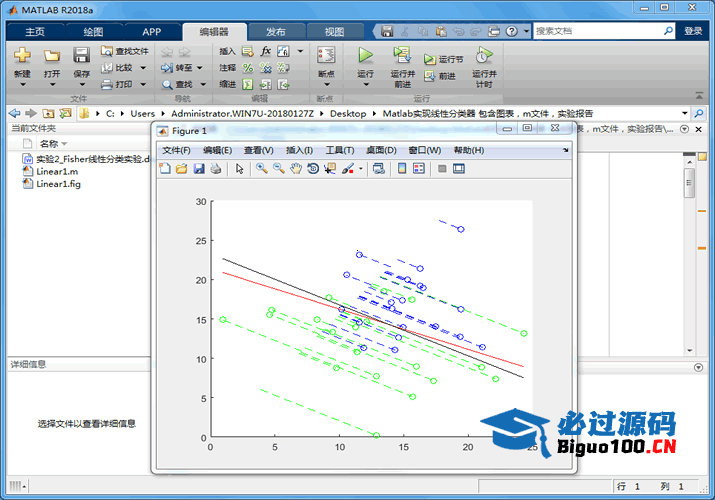The image size is (715, 500).
Task: Switch to the 视图 ribbon tab
Action: [x=334, y=31]
